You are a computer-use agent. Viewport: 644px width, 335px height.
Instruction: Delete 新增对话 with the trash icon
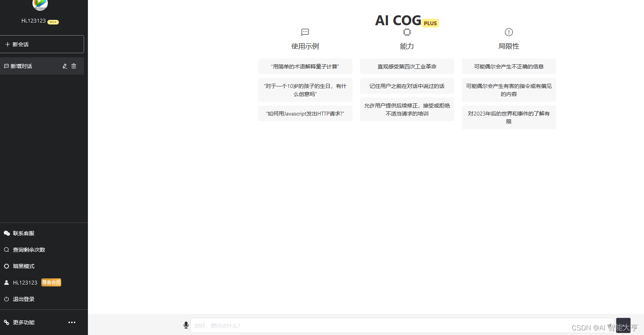click(74, 66)
